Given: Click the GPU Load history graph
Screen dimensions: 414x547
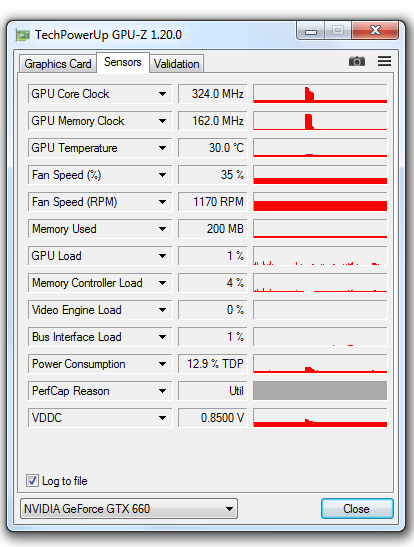Looking at the screenshot, I should coord(320,256).
